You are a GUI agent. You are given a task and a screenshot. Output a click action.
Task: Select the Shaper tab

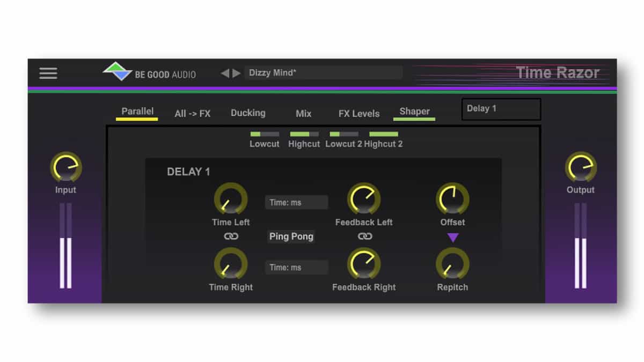click(414, 112)
